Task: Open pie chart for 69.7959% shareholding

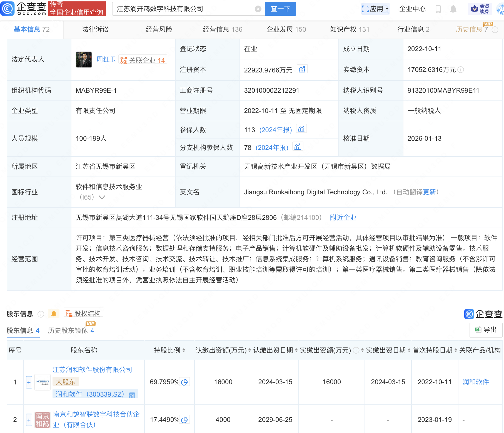Action: [x=184, y=382]
